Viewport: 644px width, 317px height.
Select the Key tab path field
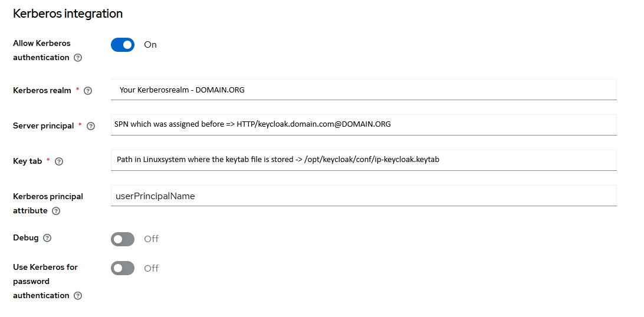[x=363, y=160]
